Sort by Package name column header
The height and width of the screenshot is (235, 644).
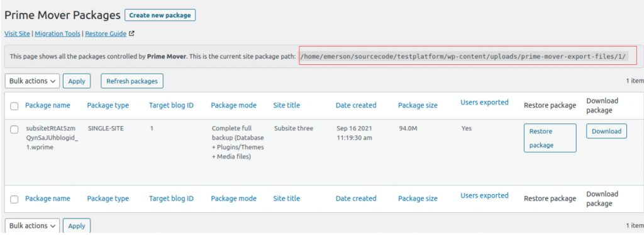point(48,105)
